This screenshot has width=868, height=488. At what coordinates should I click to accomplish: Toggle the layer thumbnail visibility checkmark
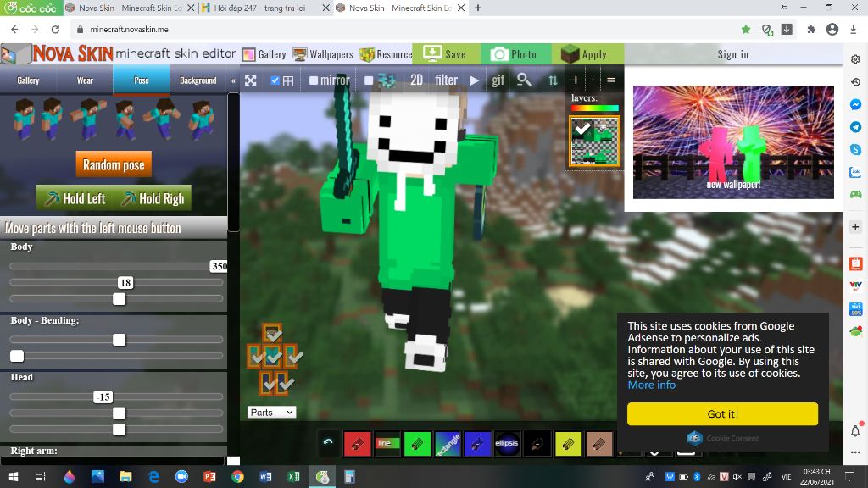(581, 129)
